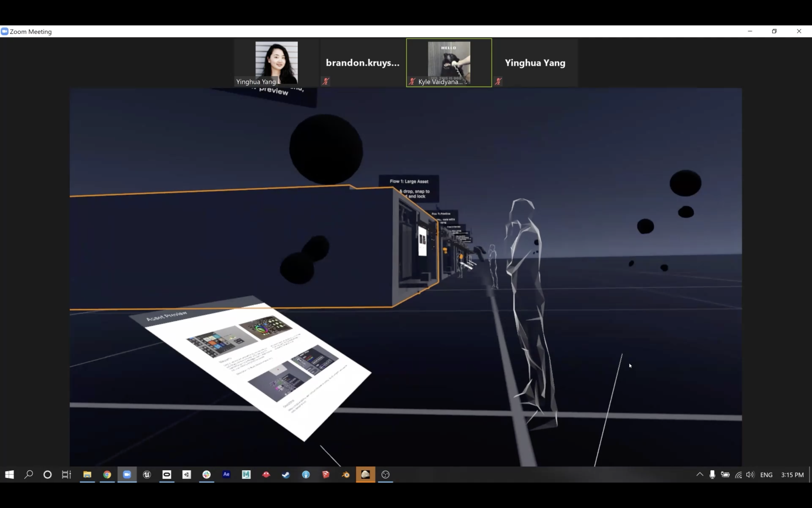812x508 pixels.
Task: Open the volume speaker tray icon
Action: coord(750,474)
